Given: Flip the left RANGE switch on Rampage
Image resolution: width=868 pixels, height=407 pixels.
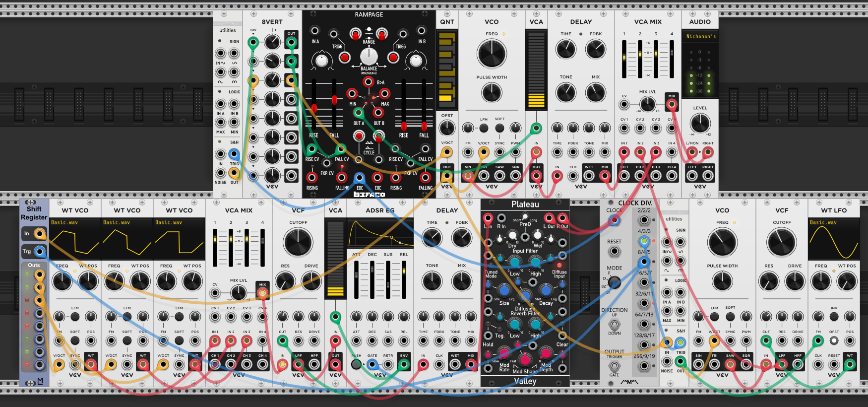Looking at the screenshot, I should coord(355,34).
